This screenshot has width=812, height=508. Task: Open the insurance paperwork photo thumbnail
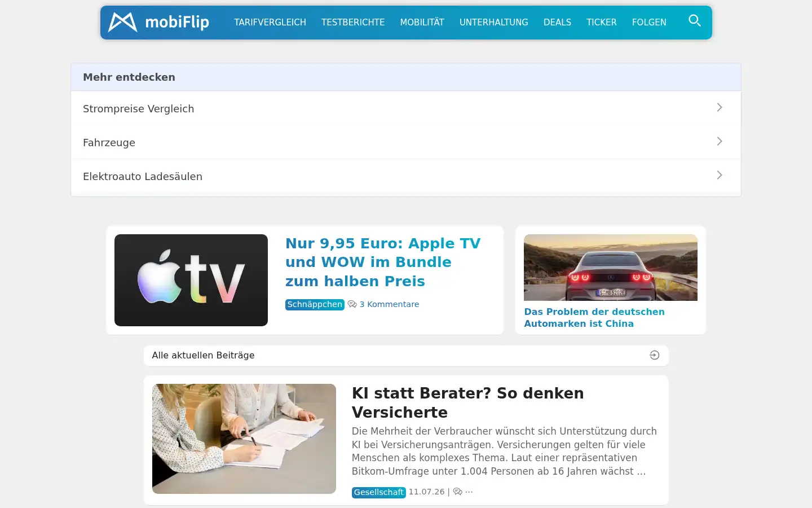244,439
